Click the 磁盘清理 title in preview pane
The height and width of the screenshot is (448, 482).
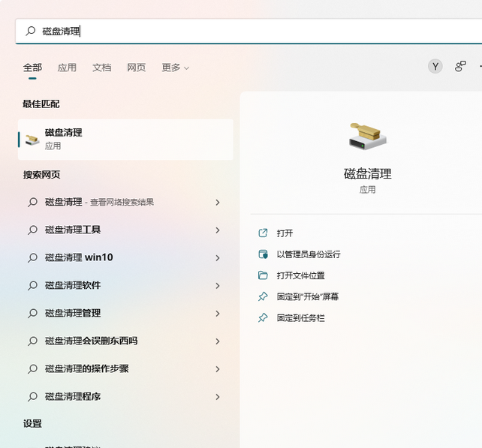point(368,174)
